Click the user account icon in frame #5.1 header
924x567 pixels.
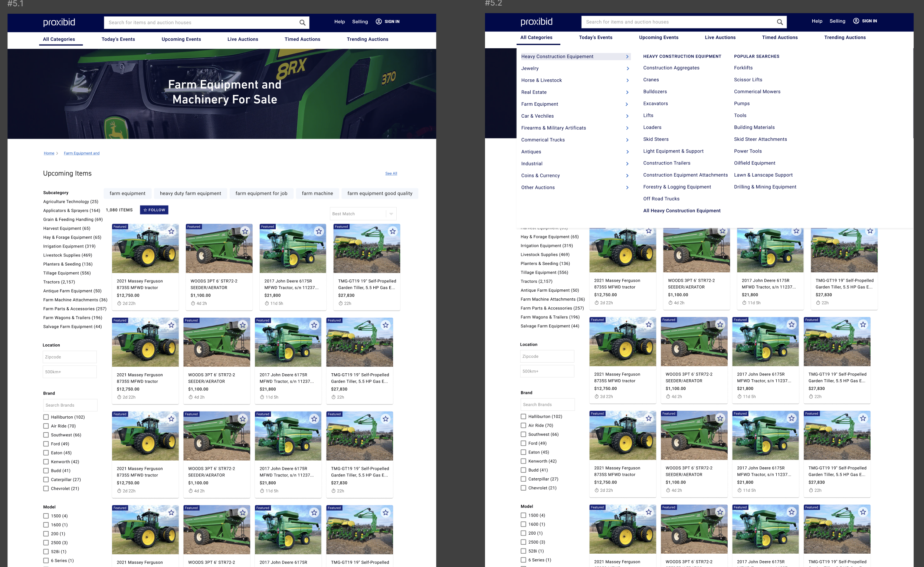point(379,22)
